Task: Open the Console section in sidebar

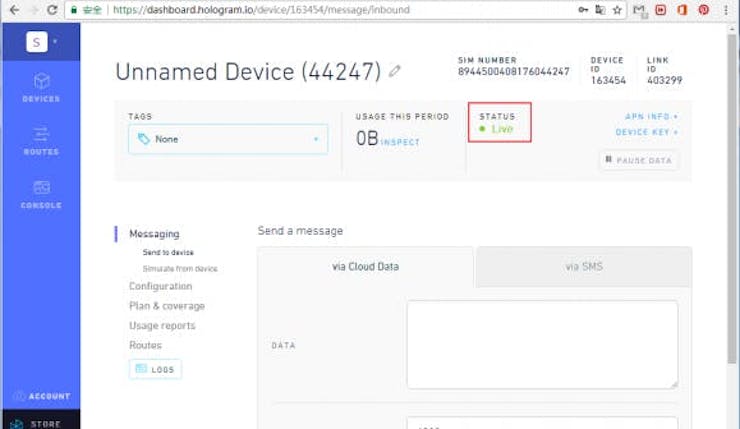Action: (41, 194)
